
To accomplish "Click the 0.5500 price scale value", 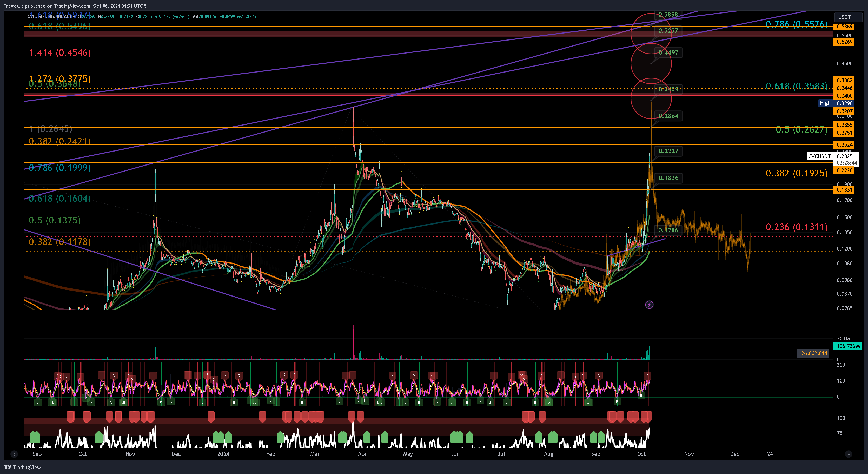I will (x=844, y=35).
